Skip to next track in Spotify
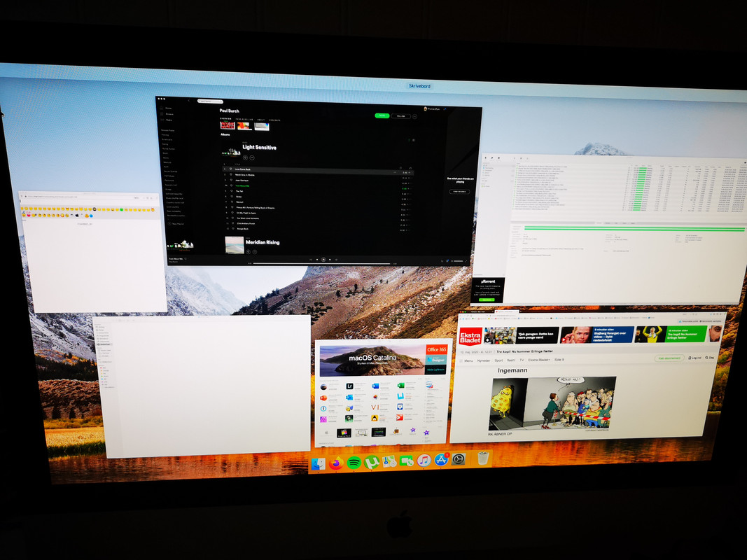 (330, 260)
